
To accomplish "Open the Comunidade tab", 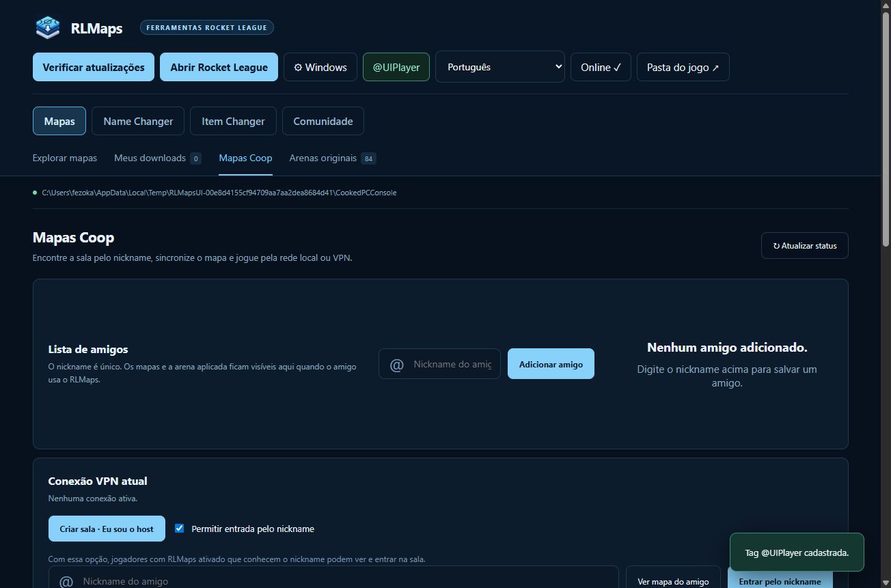I will (323, 121).
